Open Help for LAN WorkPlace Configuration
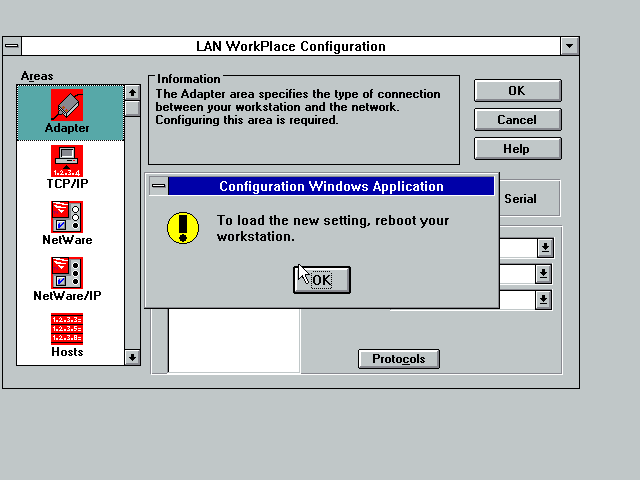This screenshot has height=480, width=640. point(518,149)
